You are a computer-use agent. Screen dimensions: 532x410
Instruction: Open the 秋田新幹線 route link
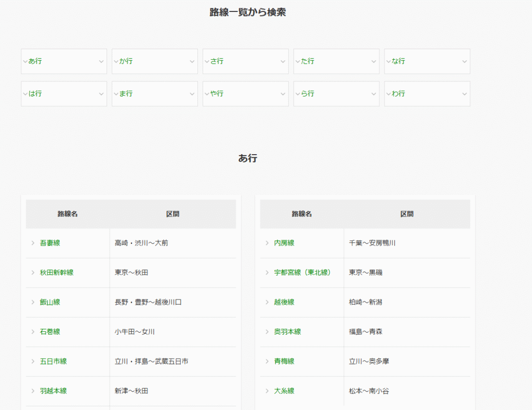57,272
